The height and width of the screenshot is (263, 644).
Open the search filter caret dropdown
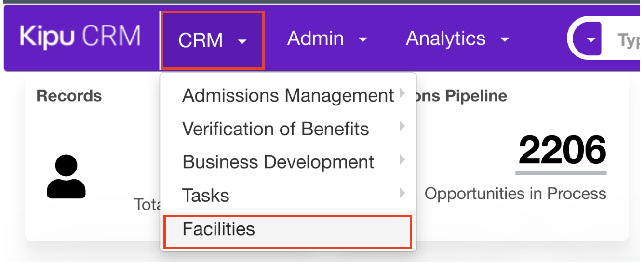[591, 39]
